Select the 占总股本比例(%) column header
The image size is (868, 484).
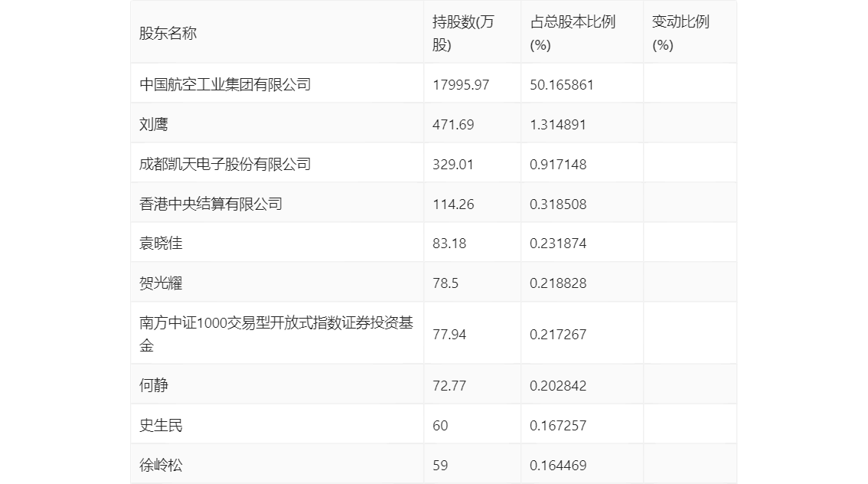pyautogui.click(x=573, y=33)
